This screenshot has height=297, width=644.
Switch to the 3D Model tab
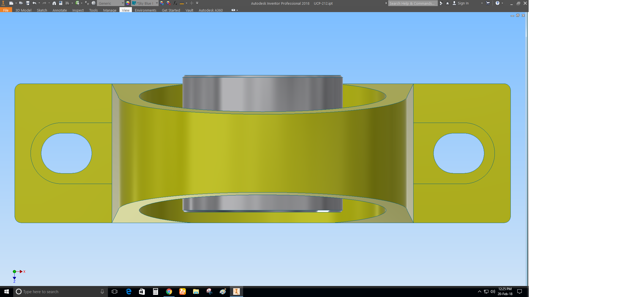click(x=23, y=10)
